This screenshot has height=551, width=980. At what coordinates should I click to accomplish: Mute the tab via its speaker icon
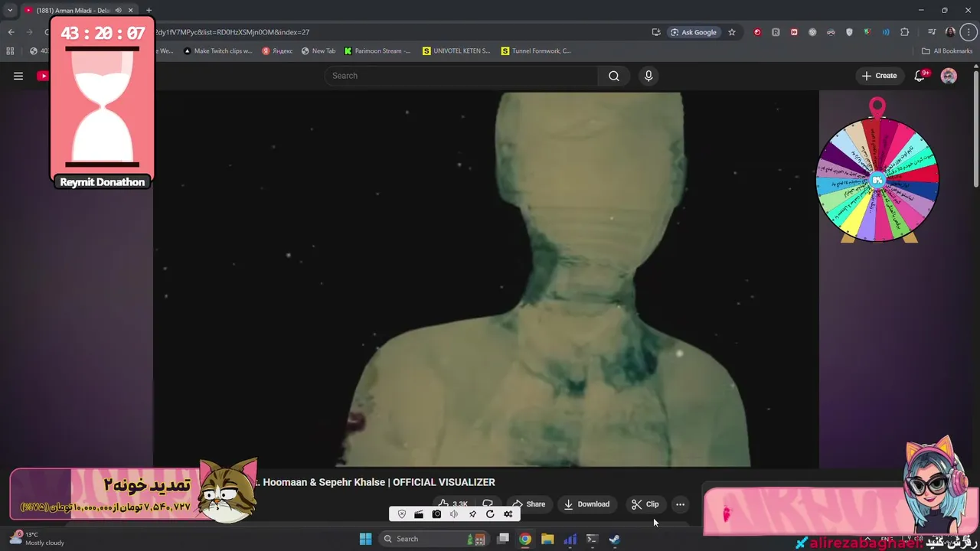pos(118,11)
